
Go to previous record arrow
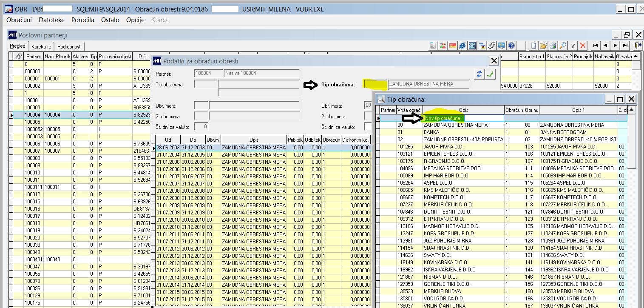click(x=605, y=46)
